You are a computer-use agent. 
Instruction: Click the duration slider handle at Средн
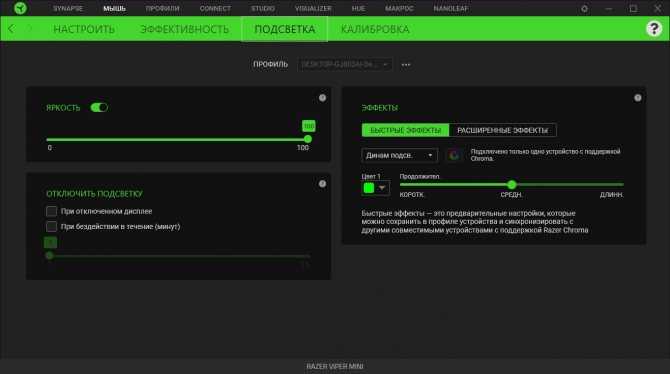[512, 185]
